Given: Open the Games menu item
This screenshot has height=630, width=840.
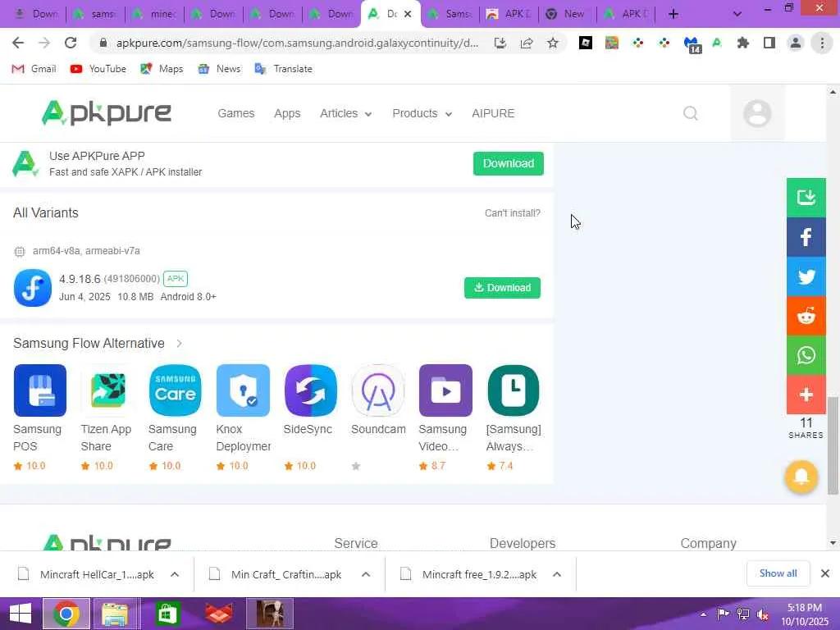Looking at the screenshot, I should [x=235, y=113].
